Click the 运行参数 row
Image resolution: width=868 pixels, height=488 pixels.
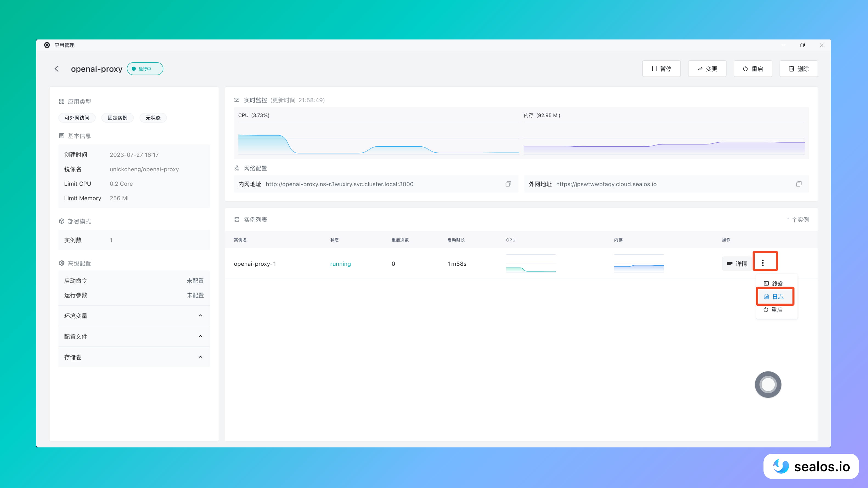pos(134,295)
